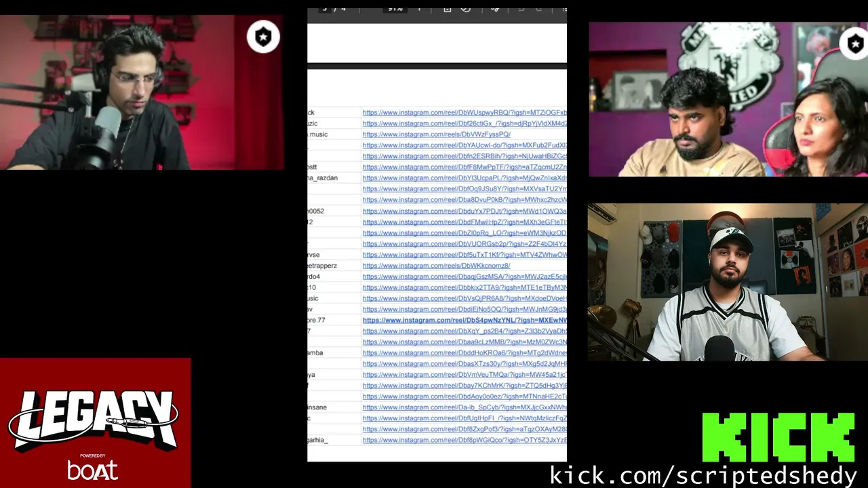Go to the reel link Dbf8pWGiQco
The height and width of the screenshot is (488, 868).
[x=465, y=440]
